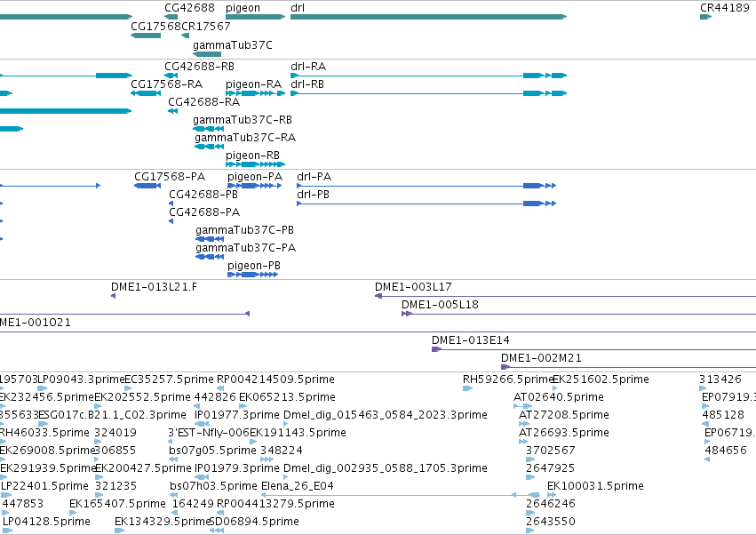756x535 pixels.
Task: Select the pigeon gene label
Action: pyautogui.click(x=243, y=8)
